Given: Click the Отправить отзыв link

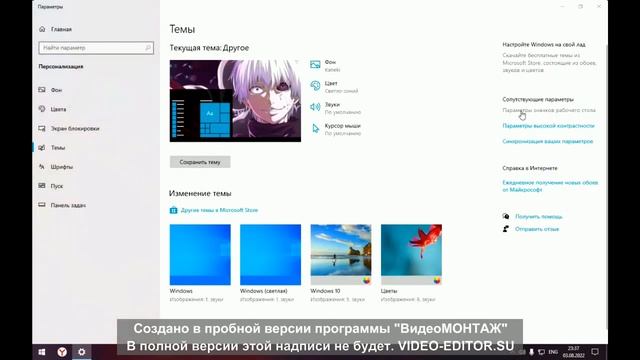Looking at the screenshot, I should pos(537,229).
